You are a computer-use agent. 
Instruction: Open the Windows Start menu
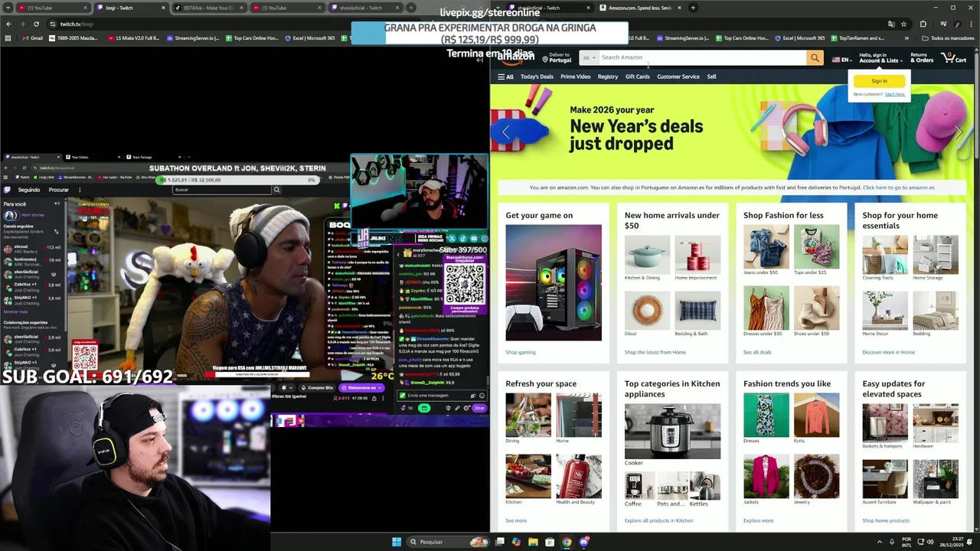pos(397,542)
